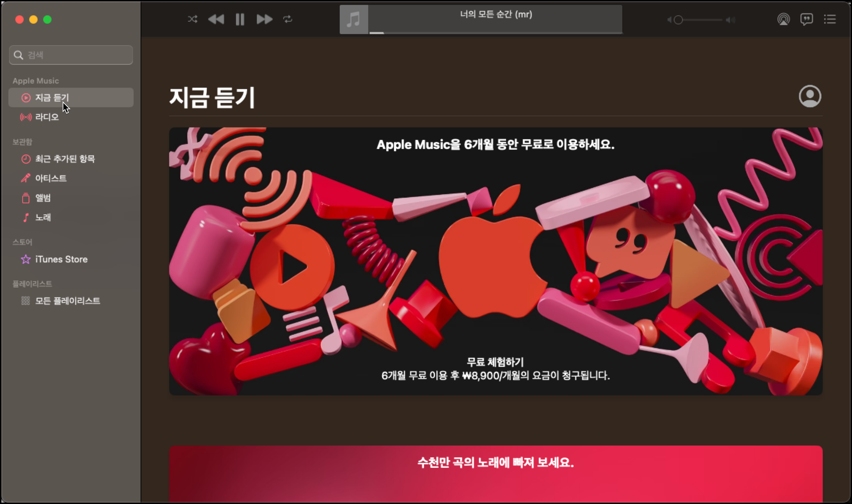Select 앨범 in the library section
Image resolution: width=852 pixels, height=504 pixels.
(43, 198)
